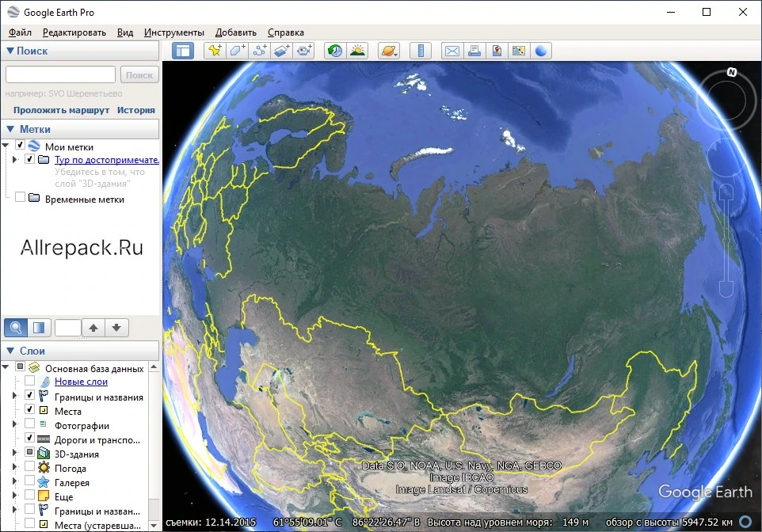Click the Google Earth globe icon in the title bar

pos(13,12)
